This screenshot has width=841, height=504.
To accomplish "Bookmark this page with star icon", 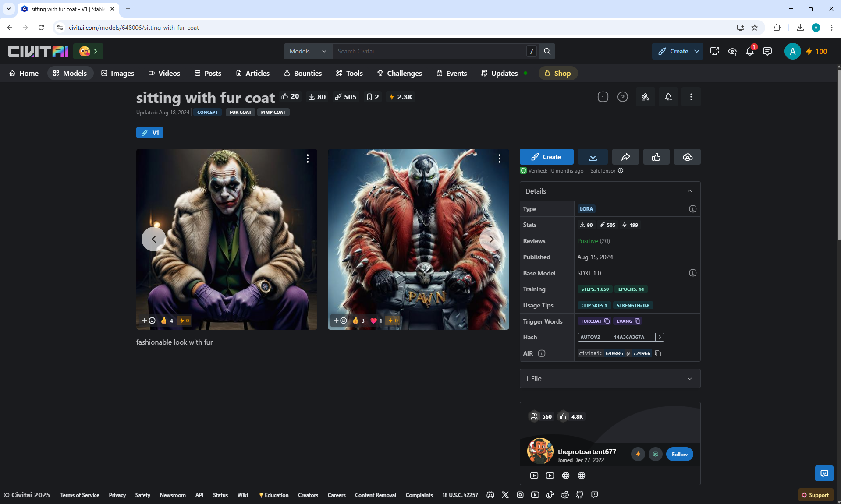I will pyautogui.click(x=755, y=28).
